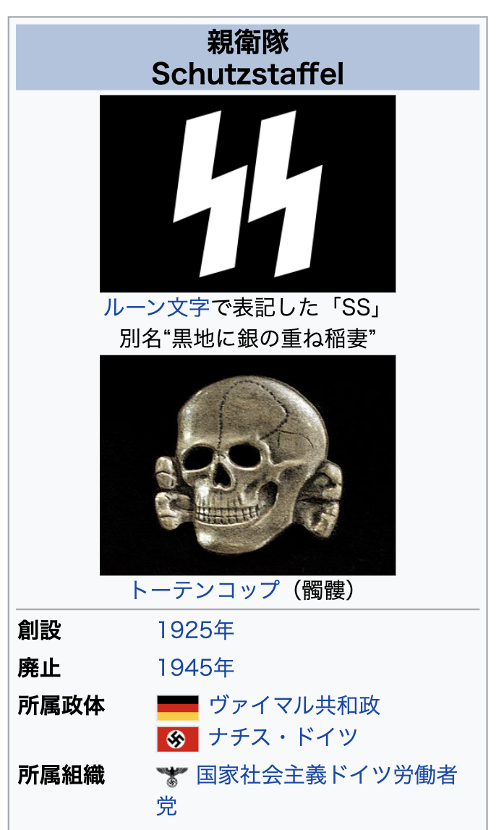Click the (髑髏) text after トーテンコップ

pos(324,590)
